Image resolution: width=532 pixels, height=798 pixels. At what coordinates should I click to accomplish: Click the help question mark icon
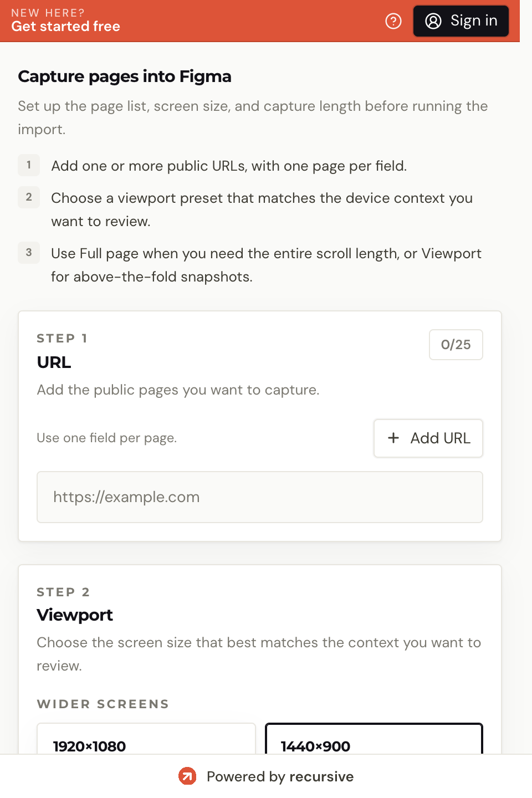[393, 21]
